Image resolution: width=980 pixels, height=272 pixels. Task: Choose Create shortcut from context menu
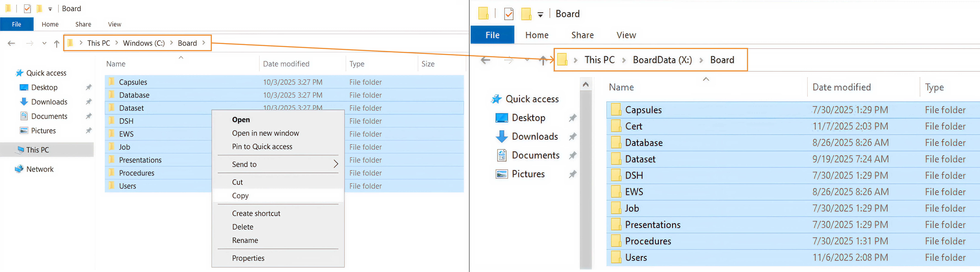point(278,214)
